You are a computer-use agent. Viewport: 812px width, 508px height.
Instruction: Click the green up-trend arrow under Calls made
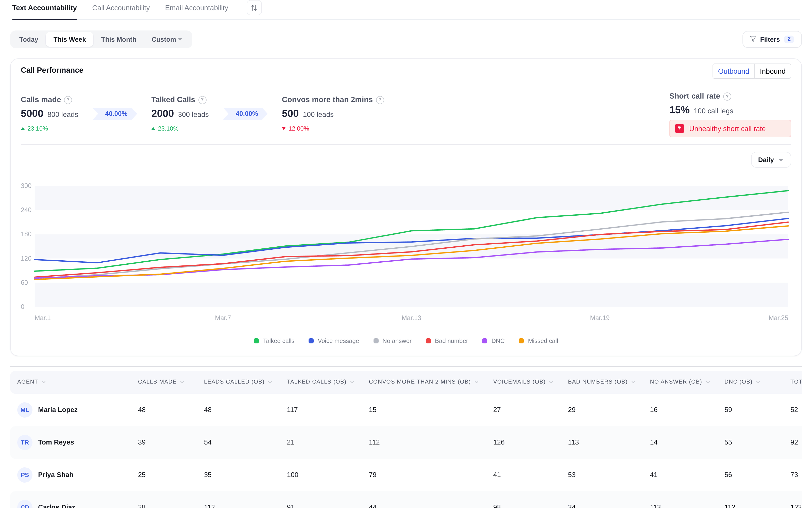[23, 129]
